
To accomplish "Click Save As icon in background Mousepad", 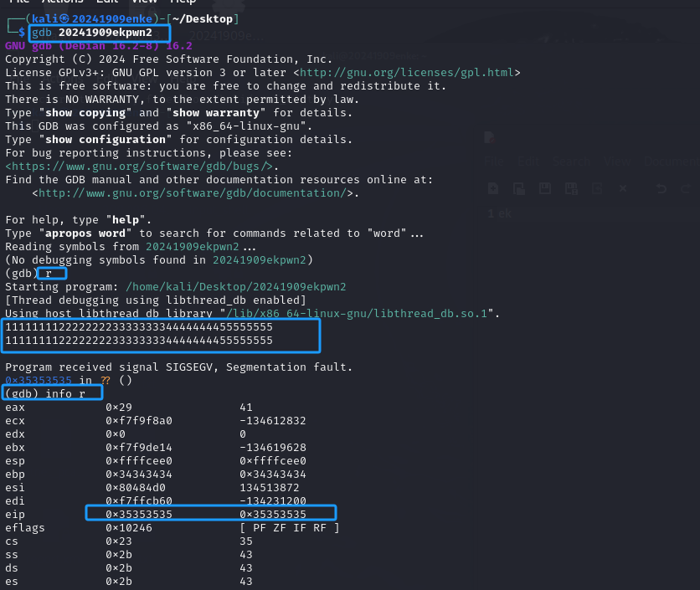I will click(x=571, y=188).
